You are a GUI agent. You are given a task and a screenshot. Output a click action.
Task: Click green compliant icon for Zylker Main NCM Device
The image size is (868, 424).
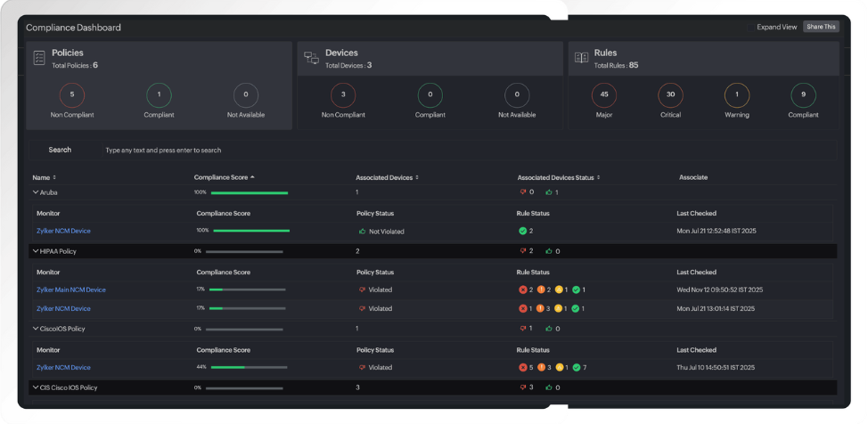[577, 289]
